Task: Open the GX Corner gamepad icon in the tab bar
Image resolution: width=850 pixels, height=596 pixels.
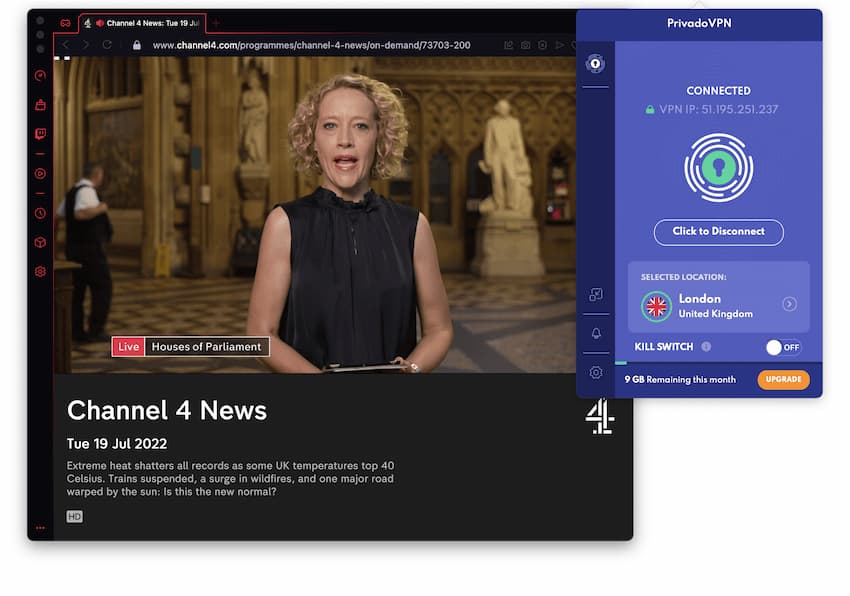Action: coord(66,23)
